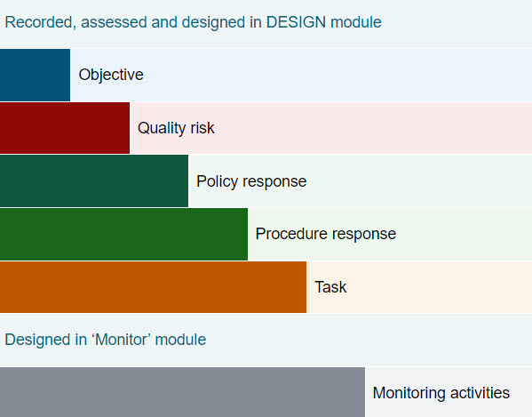Select the Quality risk label
532x417 pixels.
(176, 128)
